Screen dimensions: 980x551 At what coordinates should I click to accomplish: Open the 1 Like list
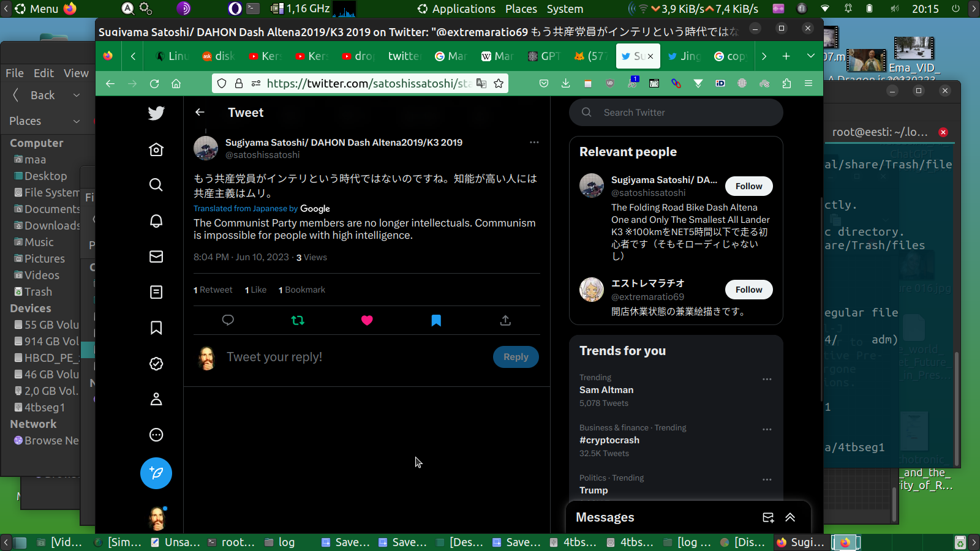(x=255, y=290)
